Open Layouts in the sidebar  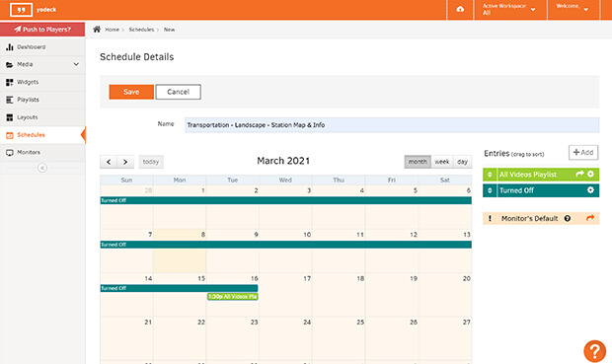[42, 117]
